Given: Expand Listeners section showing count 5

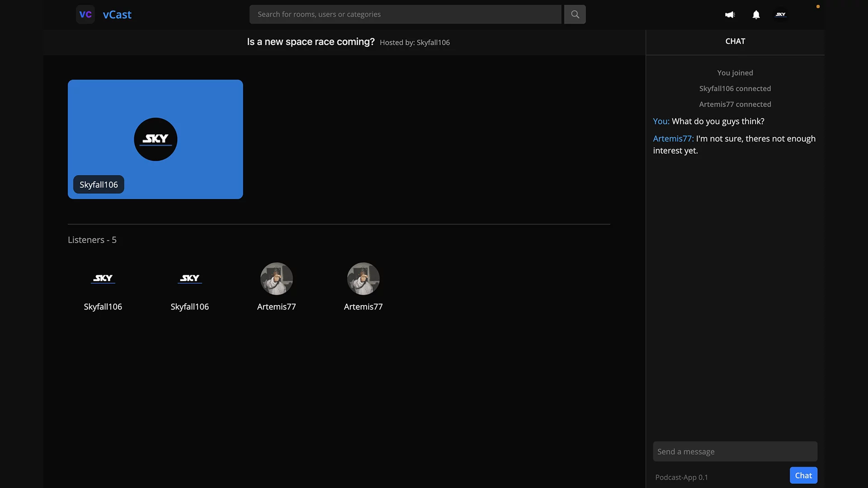Looking at the screenshot, I should coord(92,239).
